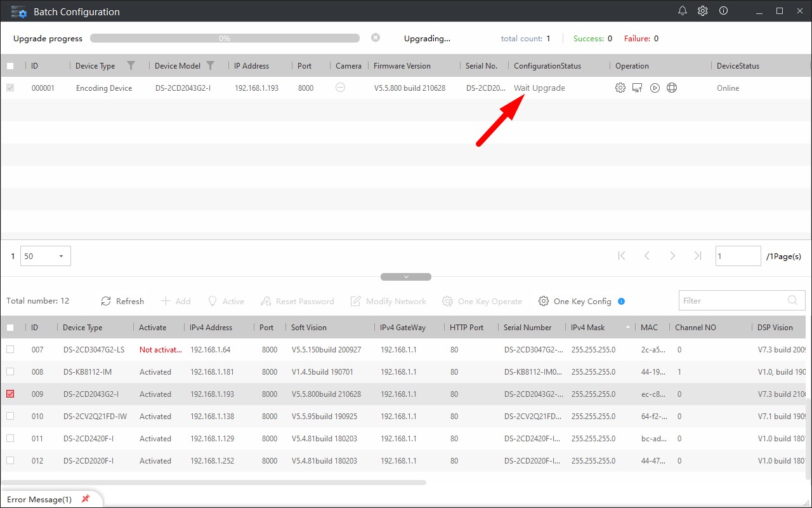
Task: Open the page size dropdown showing 50
Action: [x=46, y=256]
